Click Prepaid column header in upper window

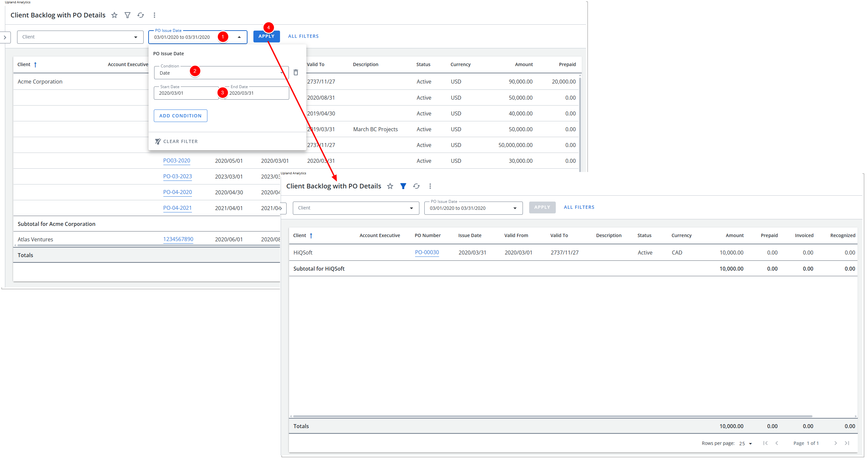click(x=567, y=64)
